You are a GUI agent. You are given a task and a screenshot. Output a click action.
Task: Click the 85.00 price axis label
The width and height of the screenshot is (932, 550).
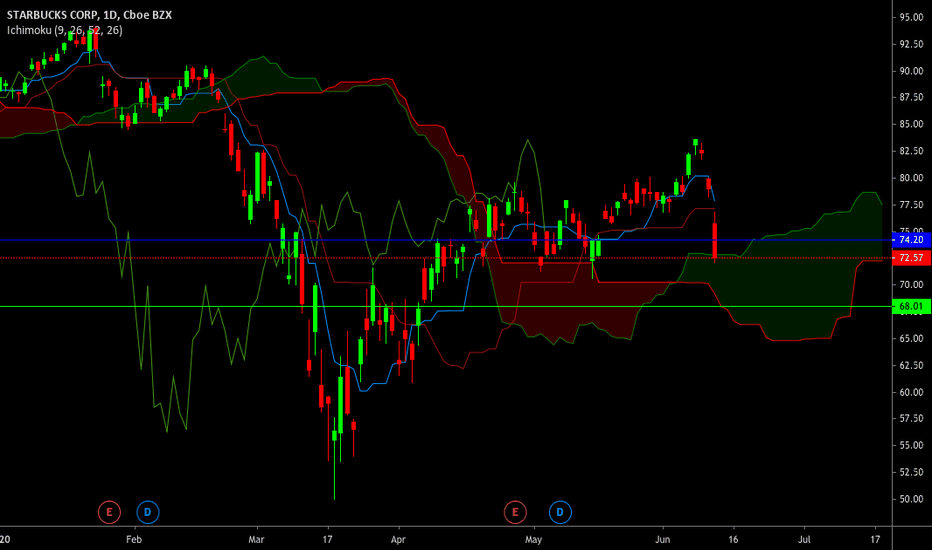[911, 124]
